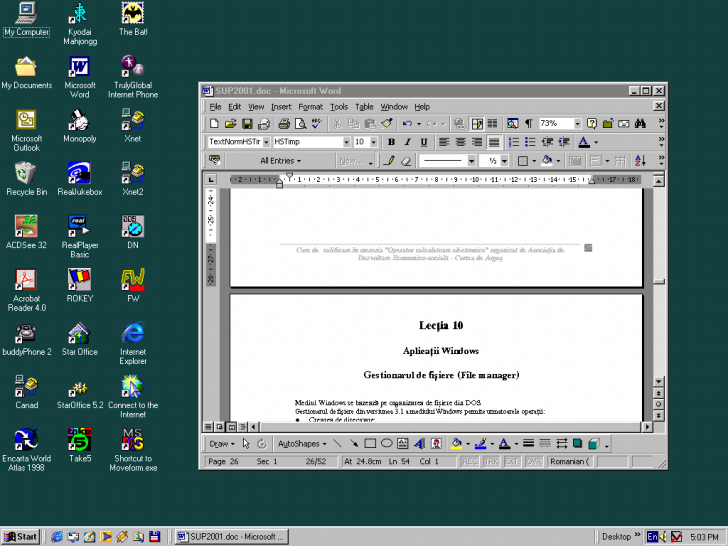Open the Tools menu
728x546 pixels.
tap(339, 107)
